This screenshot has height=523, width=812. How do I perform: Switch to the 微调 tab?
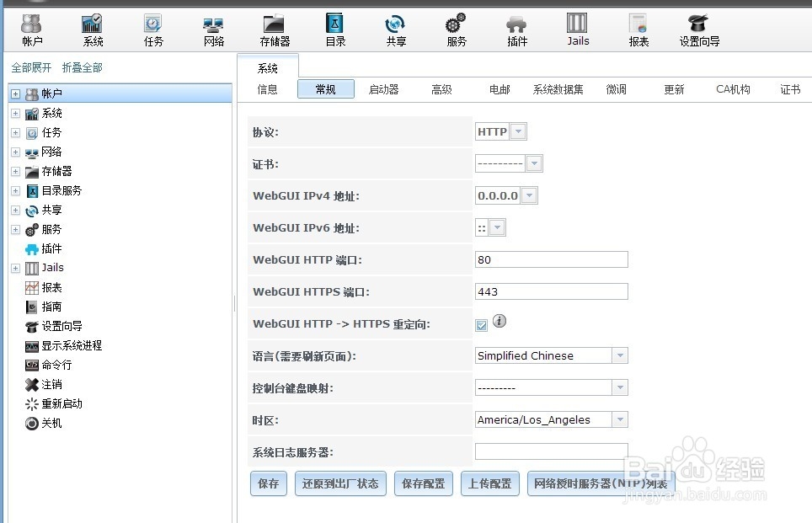[616, 89]
